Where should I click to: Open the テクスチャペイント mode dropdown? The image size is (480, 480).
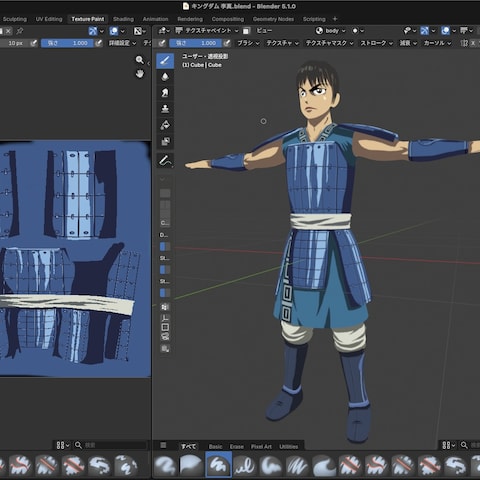(207, 31)
